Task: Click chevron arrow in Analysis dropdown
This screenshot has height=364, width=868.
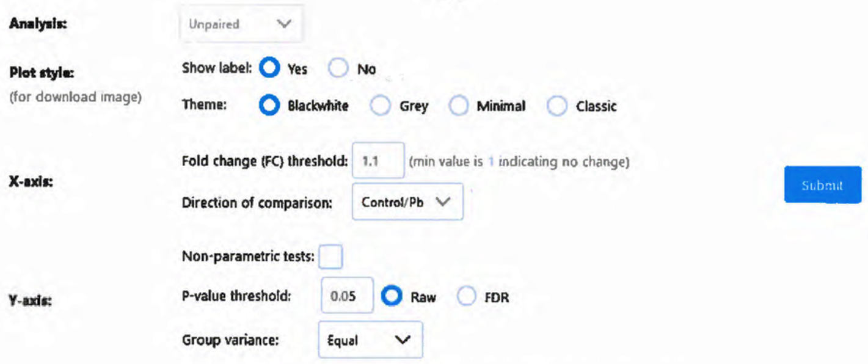Action: [283, 24]
